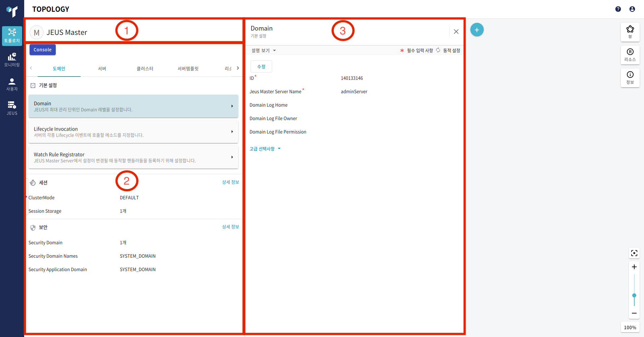The height and width of the screenshot is (337, 644).
Task: Click the 수정 edit button
Action: [261, 66]
